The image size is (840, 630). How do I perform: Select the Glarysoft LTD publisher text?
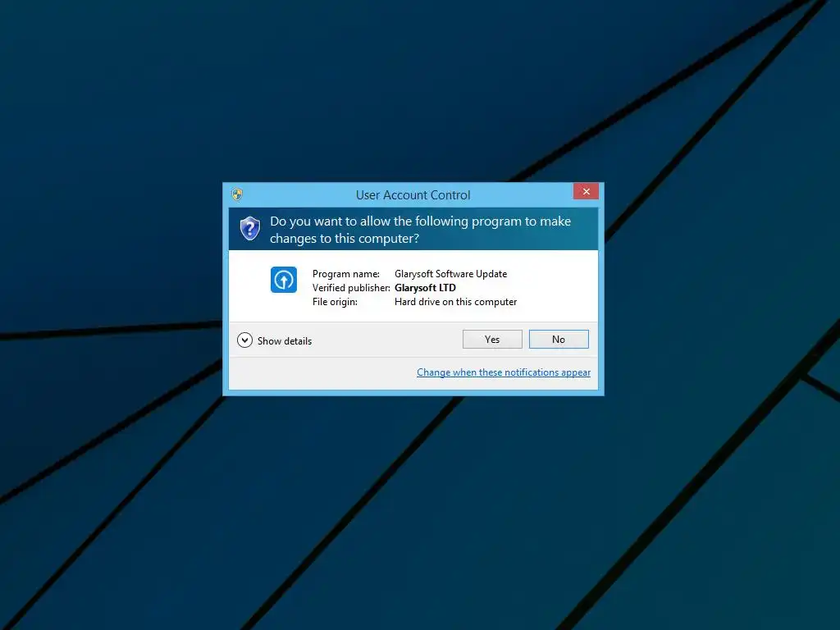(426, 288)
